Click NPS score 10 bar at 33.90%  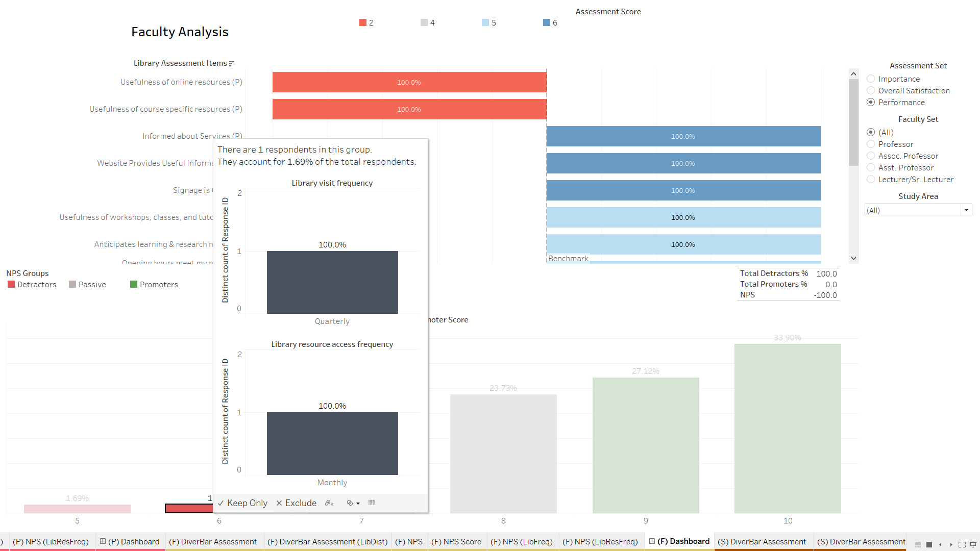788,429
